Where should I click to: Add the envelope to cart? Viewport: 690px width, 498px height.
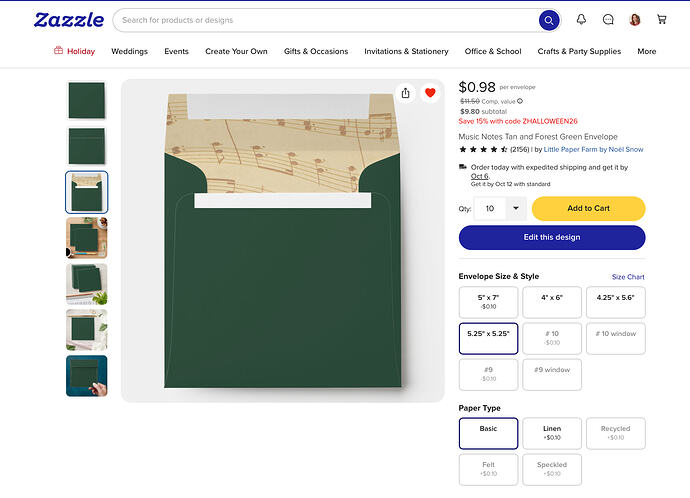(588, 209)
